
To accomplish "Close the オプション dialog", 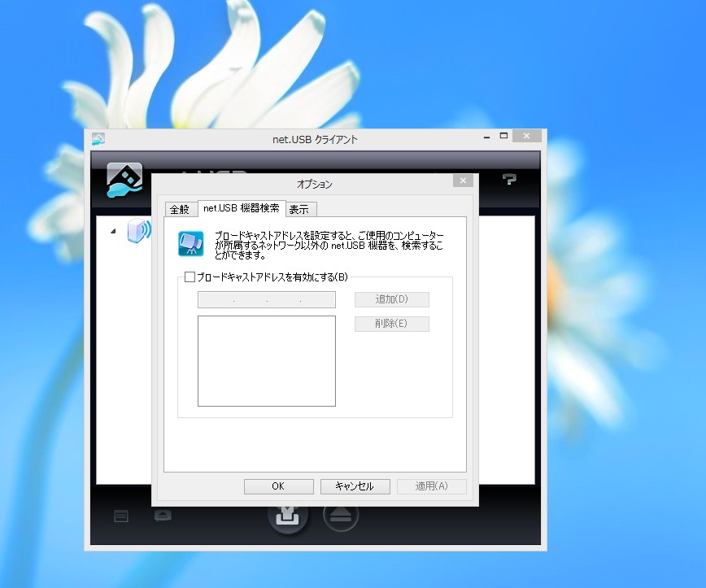I will coord(463,181).
